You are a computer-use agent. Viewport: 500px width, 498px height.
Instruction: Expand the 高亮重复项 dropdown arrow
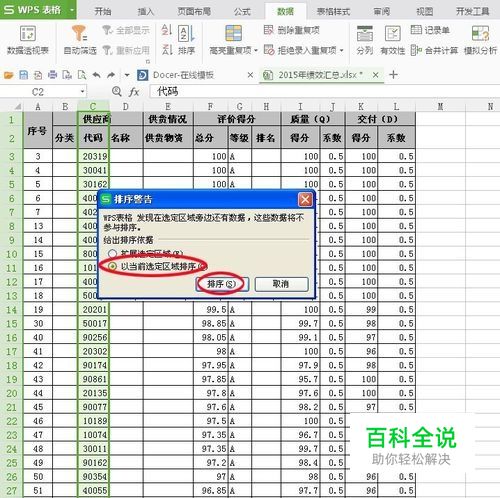256,51
